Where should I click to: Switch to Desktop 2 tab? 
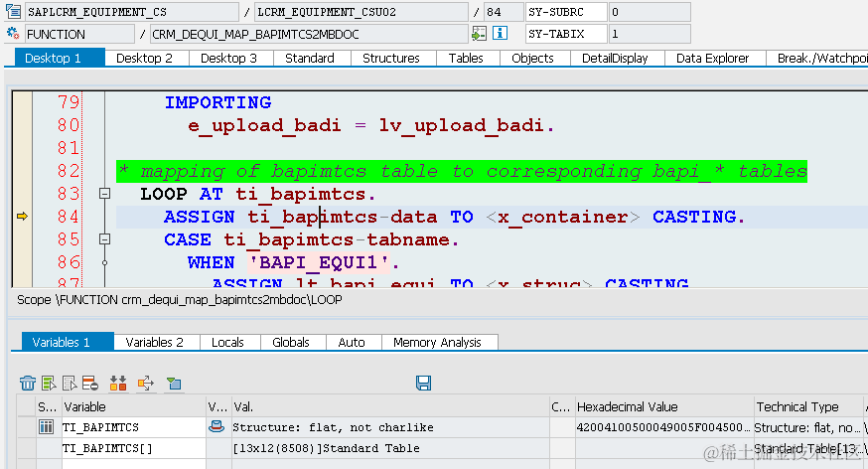pyautogui.click(x=145, y=59)
